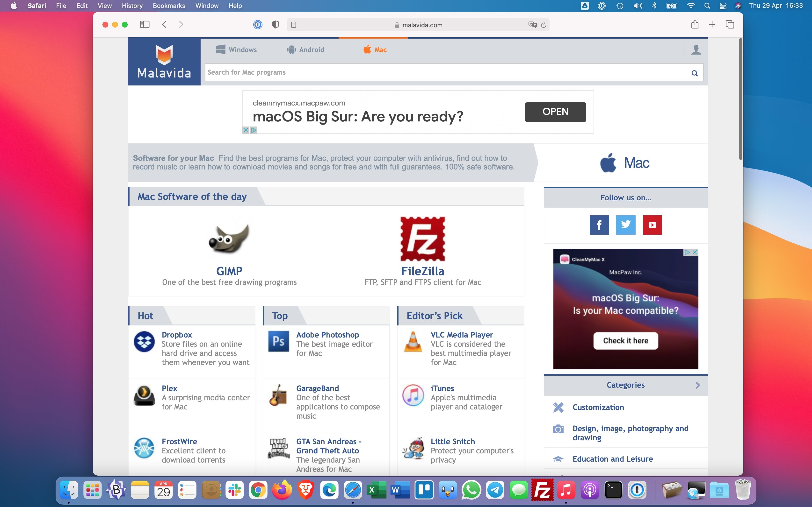Click the Facebook follow icon
812x507 pixels.
[x=599, y=225]
